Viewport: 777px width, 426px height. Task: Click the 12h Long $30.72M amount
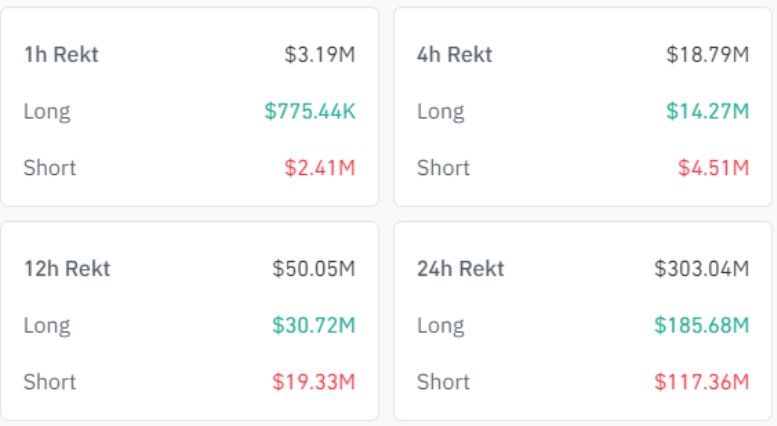[314, 325]
